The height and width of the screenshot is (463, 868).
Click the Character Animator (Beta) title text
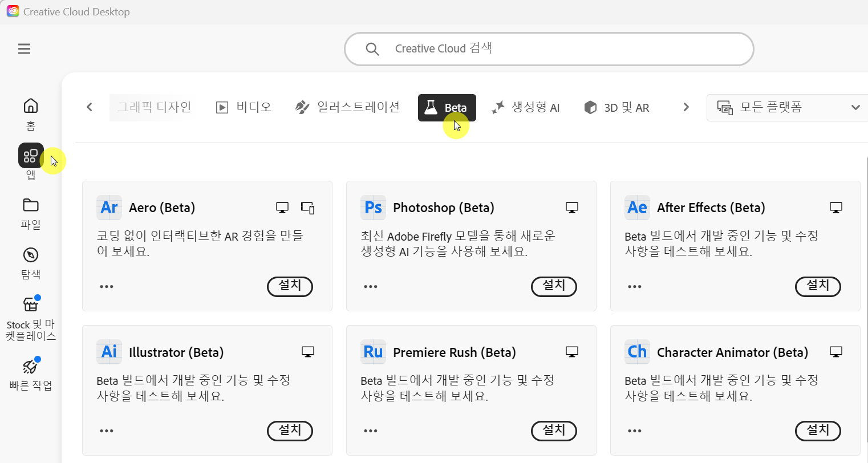[733, 352]
